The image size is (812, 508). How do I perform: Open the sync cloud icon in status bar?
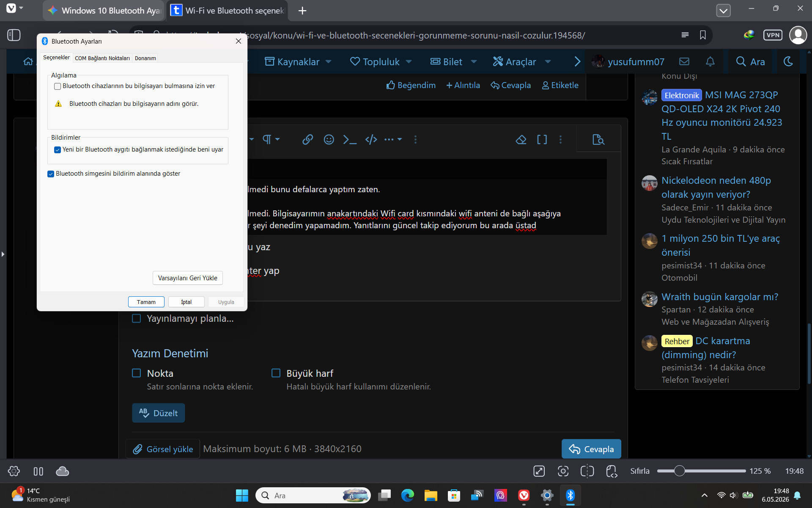pos(62,471)
